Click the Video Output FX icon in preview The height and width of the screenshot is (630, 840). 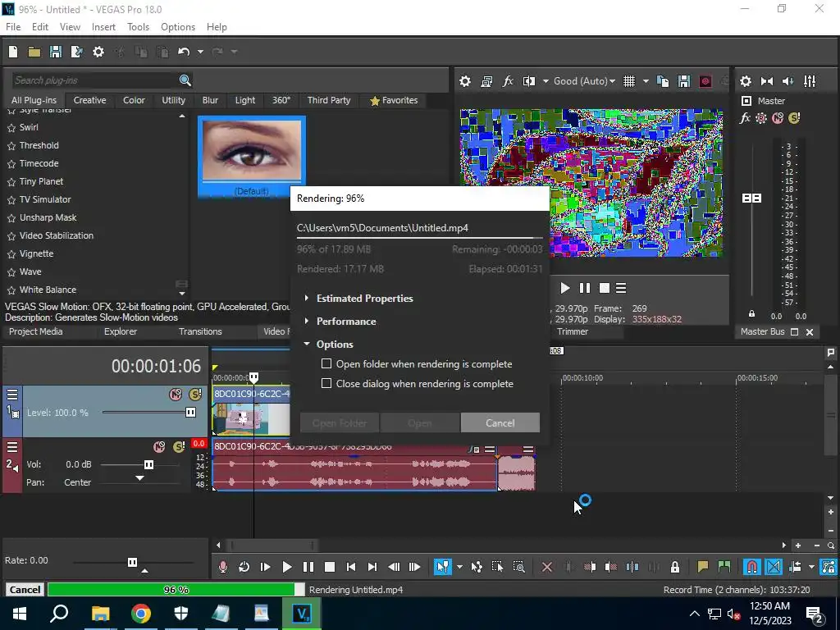[x=507, y=81]
